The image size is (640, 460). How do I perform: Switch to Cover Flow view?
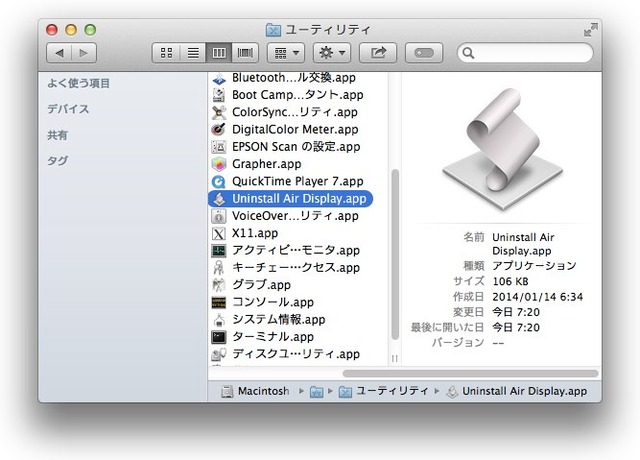tap(245, 53)
